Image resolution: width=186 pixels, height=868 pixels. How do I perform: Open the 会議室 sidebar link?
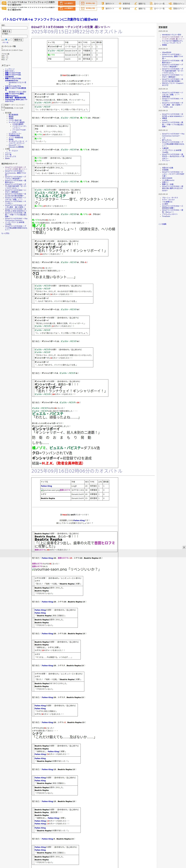click(x=11, y=119)
